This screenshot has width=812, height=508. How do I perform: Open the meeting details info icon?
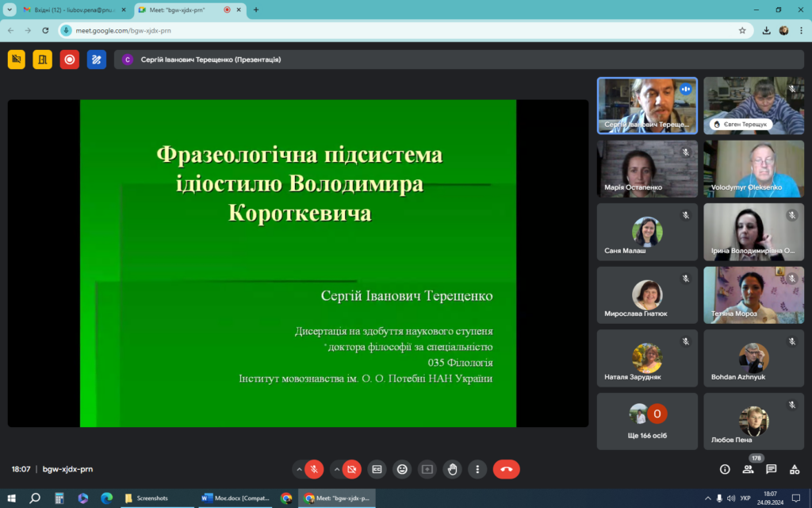(x=724, y=469)
